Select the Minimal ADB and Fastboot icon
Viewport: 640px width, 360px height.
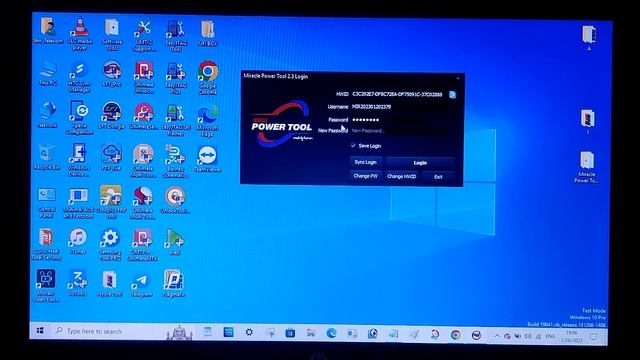(x=79, y=203)
